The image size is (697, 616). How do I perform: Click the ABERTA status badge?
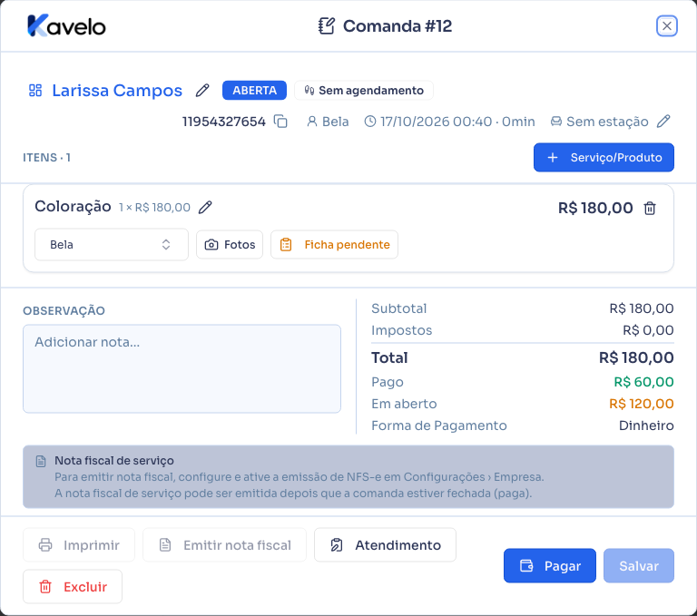pos(254,90)
